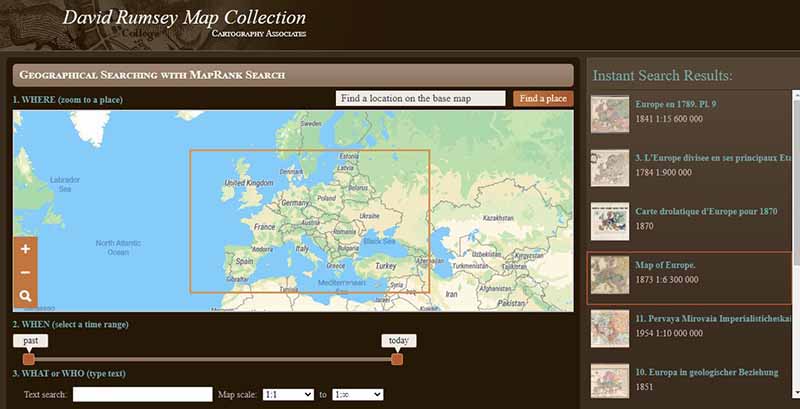The height and width of the screenshot is (409, 800).
Task: Focus the Text search input box
Action: click(x=142, y=395)
